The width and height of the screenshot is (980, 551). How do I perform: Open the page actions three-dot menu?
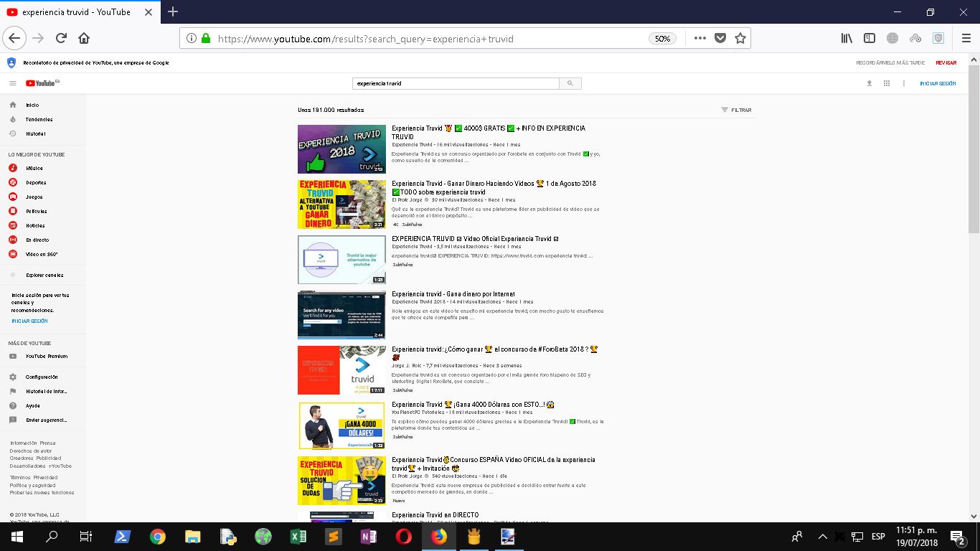tap(700, 39)
